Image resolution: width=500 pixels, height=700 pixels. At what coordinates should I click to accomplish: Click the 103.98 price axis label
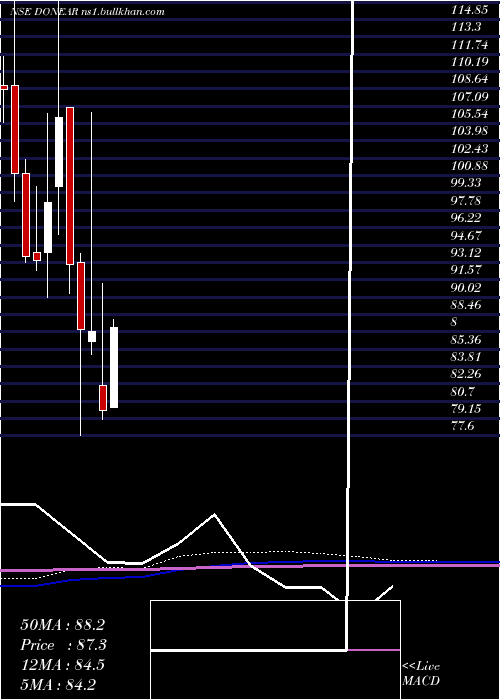coord(469,131)
